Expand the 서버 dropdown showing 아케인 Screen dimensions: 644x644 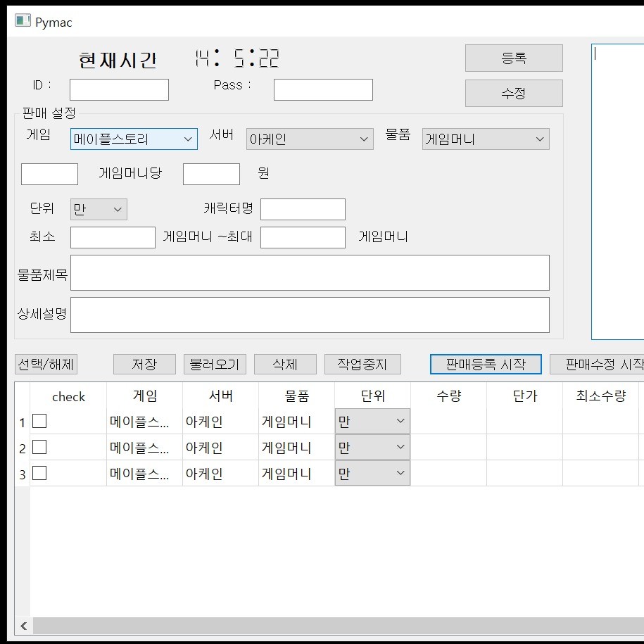tap(310, 139)
